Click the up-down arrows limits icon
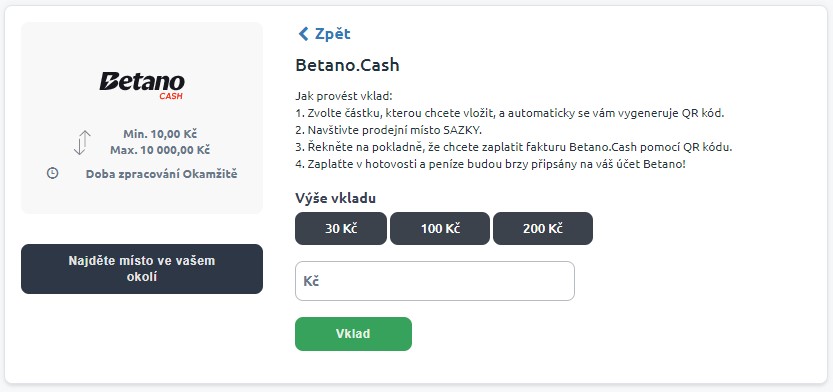The width and height of the screenshot is (833, 392). tap(82, 142)
